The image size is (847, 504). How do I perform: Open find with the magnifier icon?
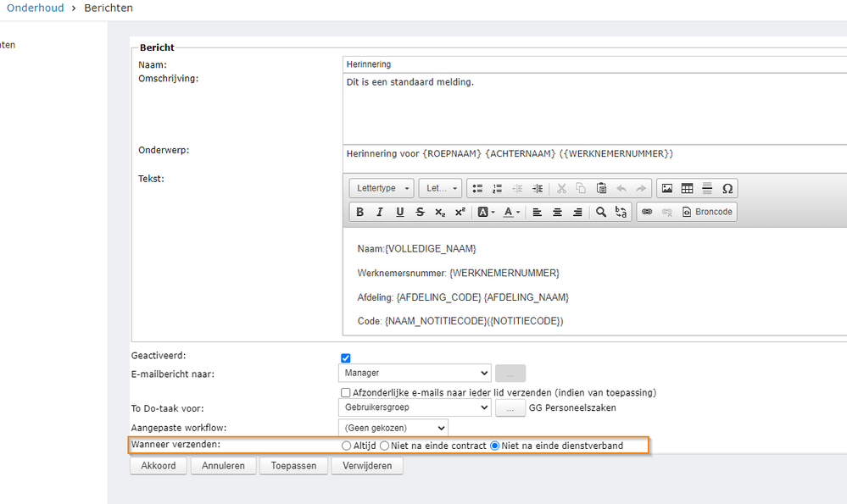pos(600,212)
